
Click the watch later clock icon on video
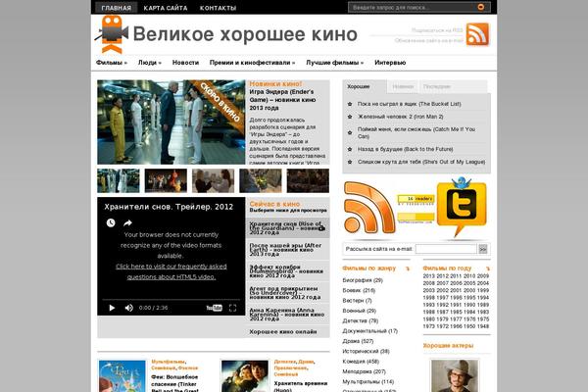pyautogui.click(x=111, y=222)
